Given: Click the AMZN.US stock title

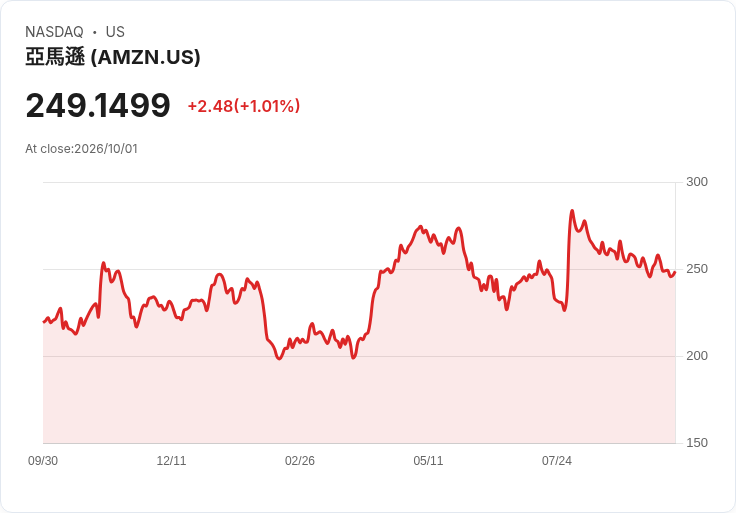Looking at the screenshot, I should [113, 57].
